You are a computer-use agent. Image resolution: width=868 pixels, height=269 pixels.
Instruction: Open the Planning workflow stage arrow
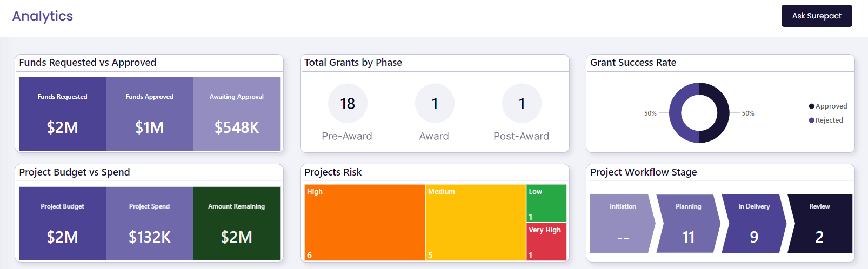click(688, 224)
